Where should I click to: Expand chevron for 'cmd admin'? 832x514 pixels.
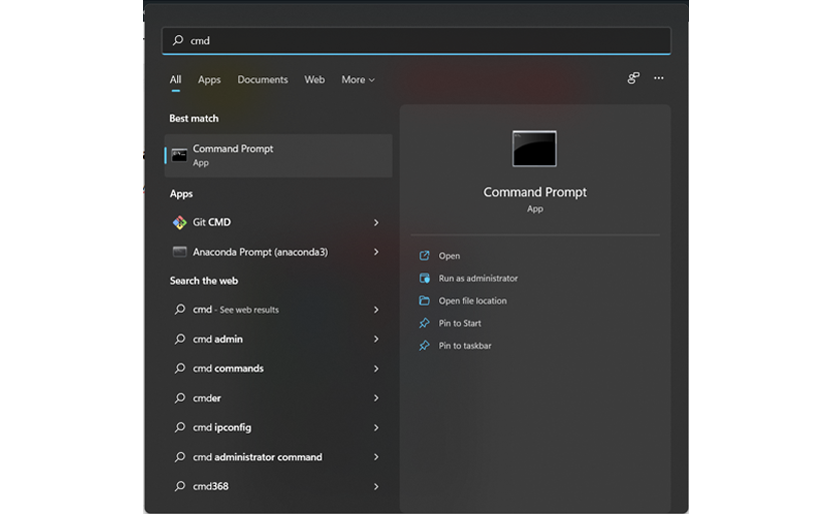coord(376,339)
